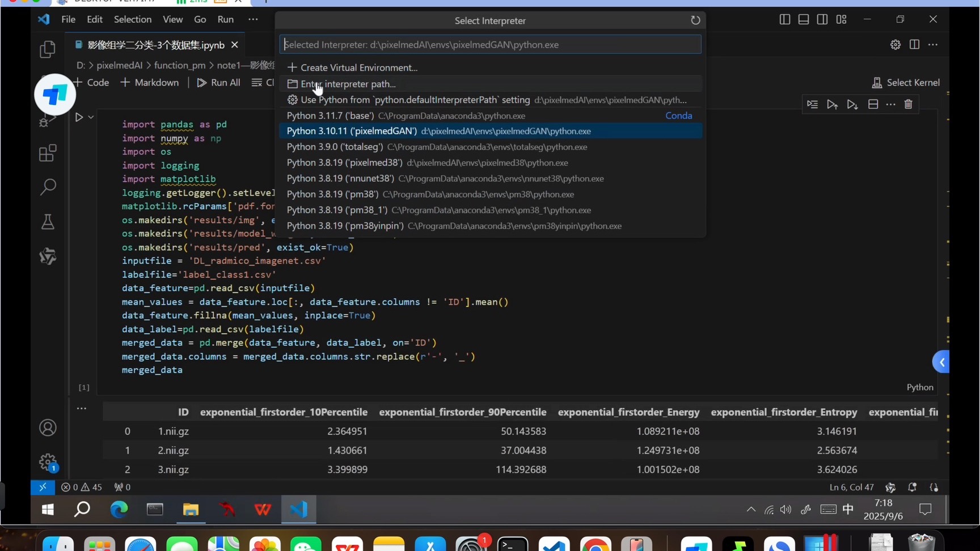
Task: Click Ln 6, Col 47 status item
Action: [x=851, y=488]
